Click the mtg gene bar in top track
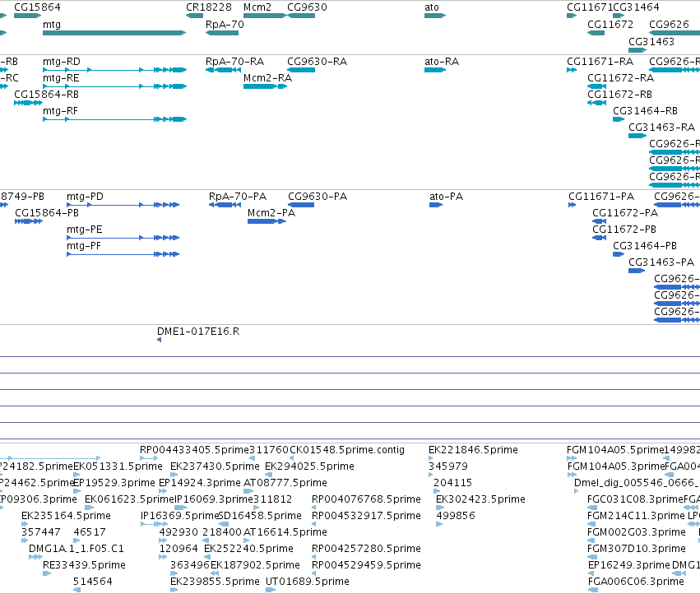 pyautogui.click(x=114, y=33)
